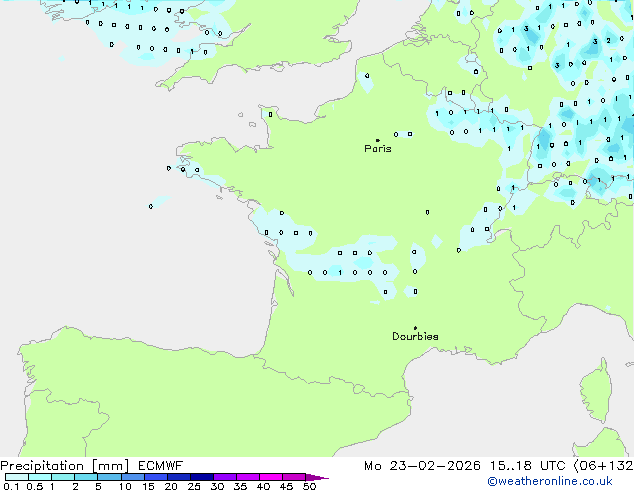Select the Dourbies marker dot

[x=415, y=328]
